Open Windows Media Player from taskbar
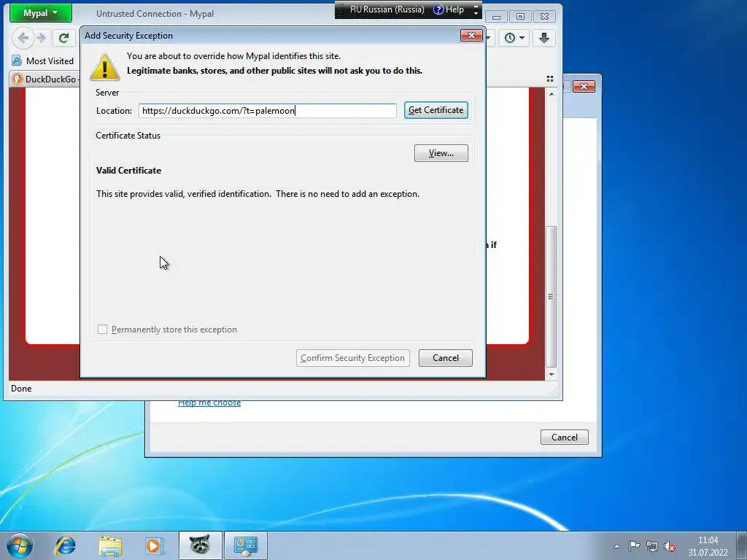This screenshot has width=747, height=560. (x=155, y=545)
